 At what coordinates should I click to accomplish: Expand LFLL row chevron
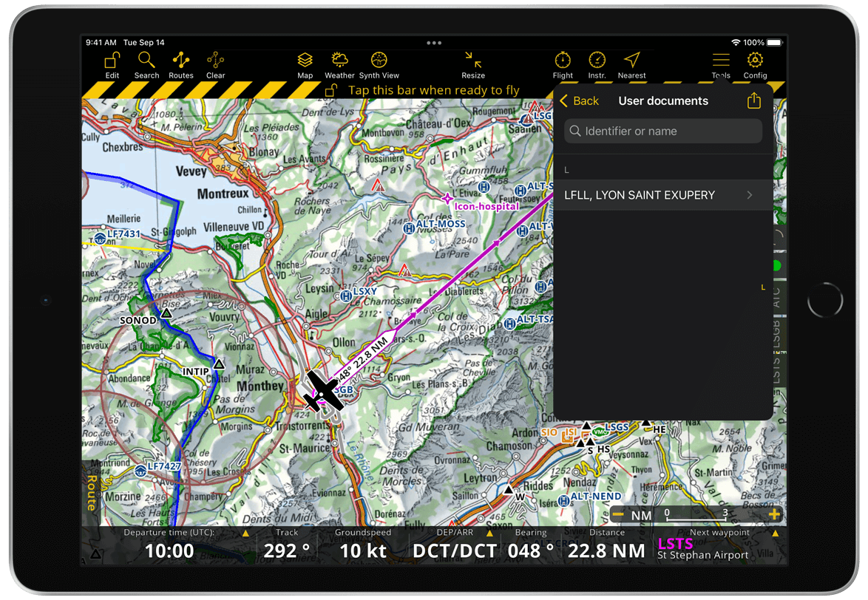[x=750, y=195]
